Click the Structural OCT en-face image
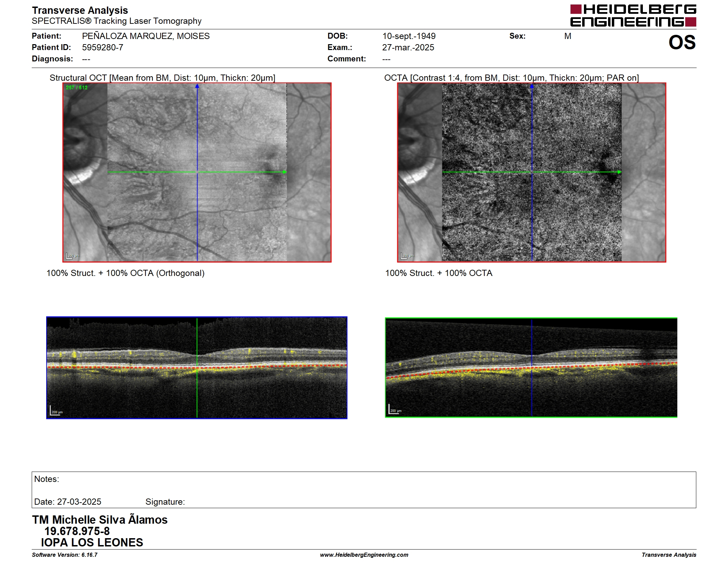Viewport: 728px width, 563px height. tap(197, 172)
